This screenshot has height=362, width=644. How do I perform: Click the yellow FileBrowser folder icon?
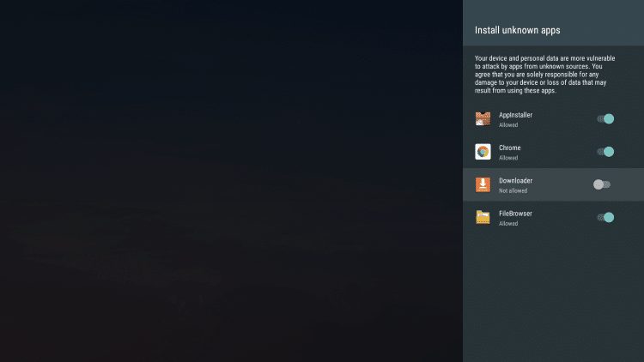click(483, 217)
